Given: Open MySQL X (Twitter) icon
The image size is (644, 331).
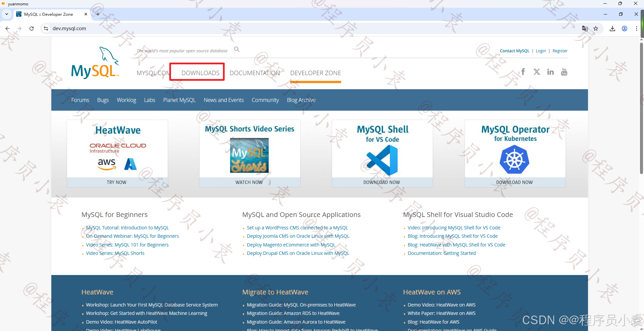Looking at the screenshot, I should coord(537,72).
